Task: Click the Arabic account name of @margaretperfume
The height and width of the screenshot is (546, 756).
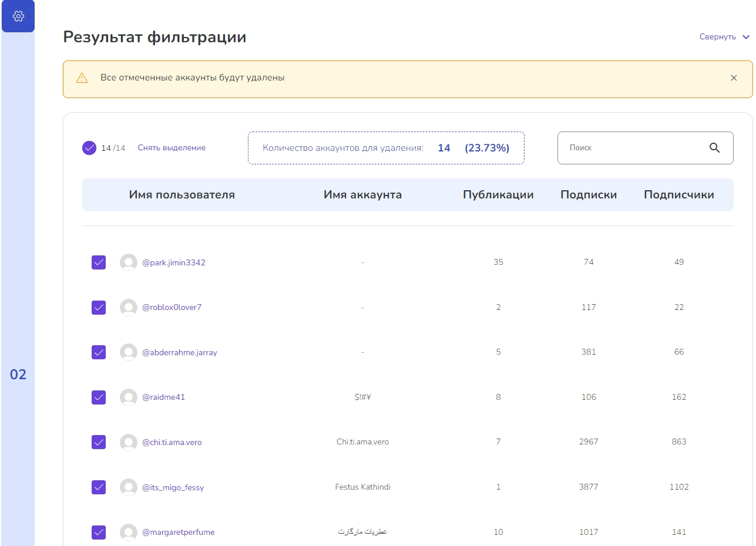Action: (362, 532)
